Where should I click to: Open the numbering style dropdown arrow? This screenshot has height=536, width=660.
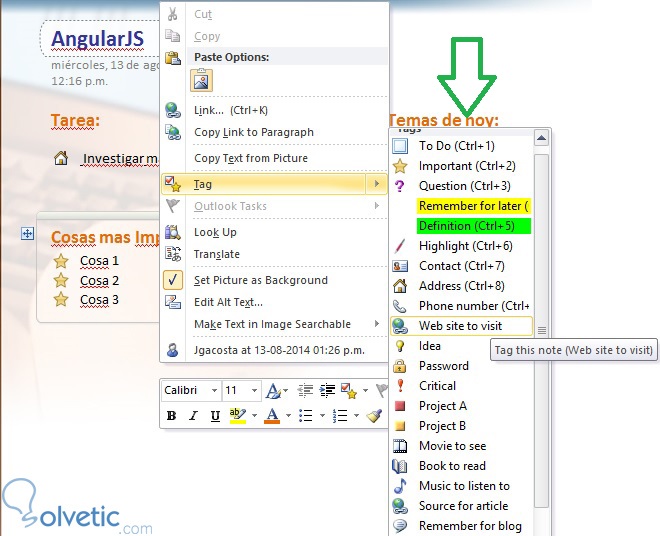357,416
